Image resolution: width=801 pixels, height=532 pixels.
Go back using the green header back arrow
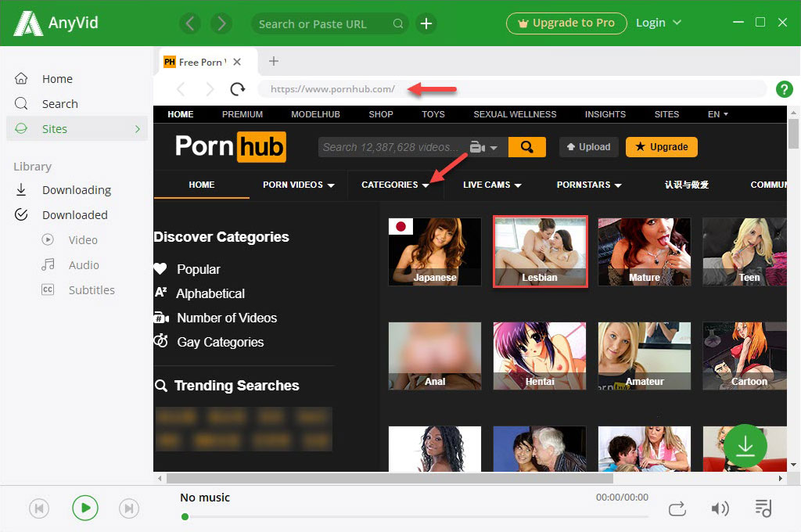coord(190,23)
